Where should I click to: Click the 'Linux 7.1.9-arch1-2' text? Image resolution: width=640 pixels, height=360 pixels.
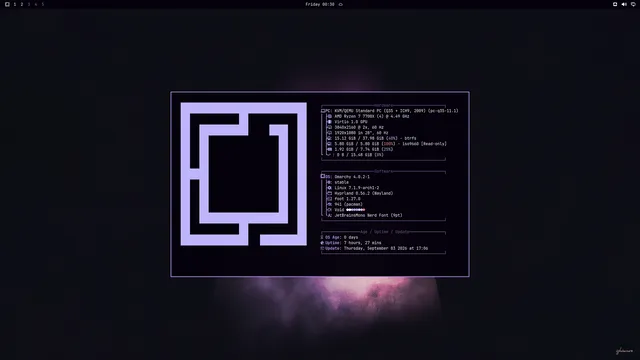(x=357, y=188)
